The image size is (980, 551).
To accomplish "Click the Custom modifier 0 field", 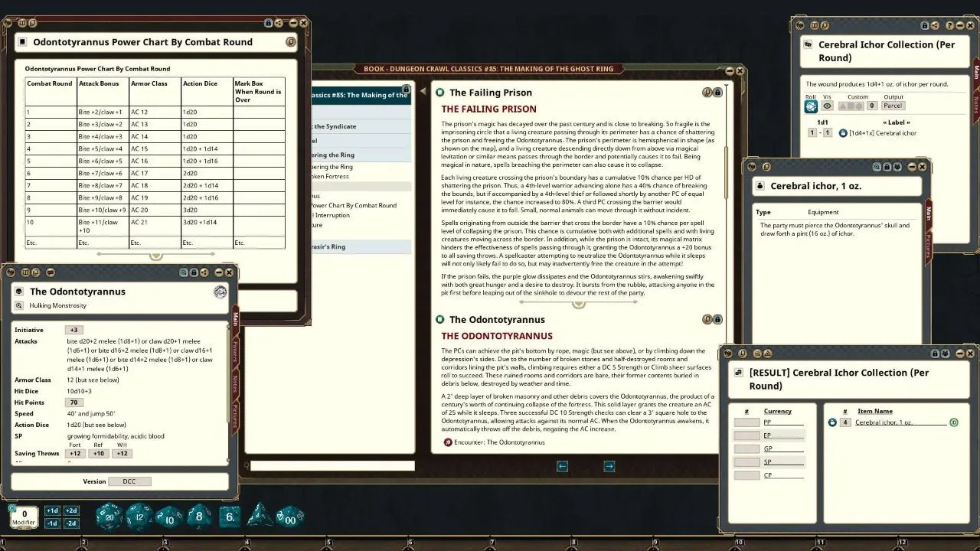I will click(872, 106).
